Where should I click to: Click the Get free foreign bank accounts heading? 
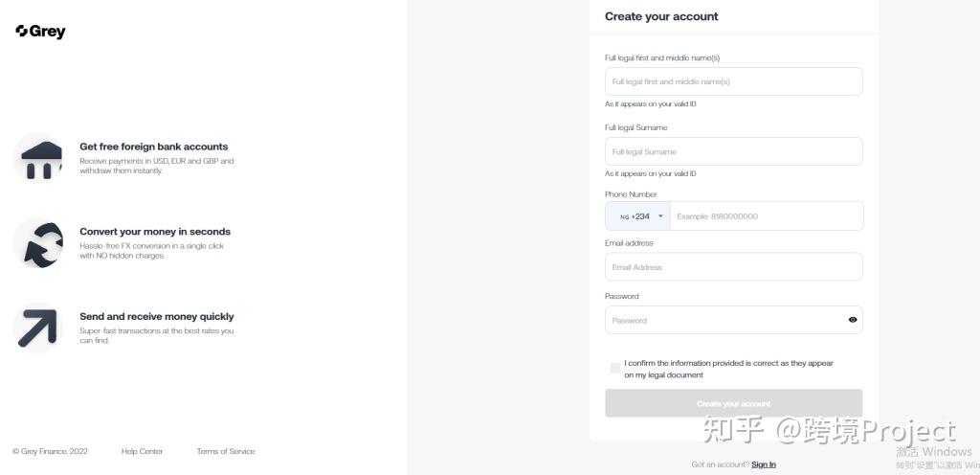154,147
